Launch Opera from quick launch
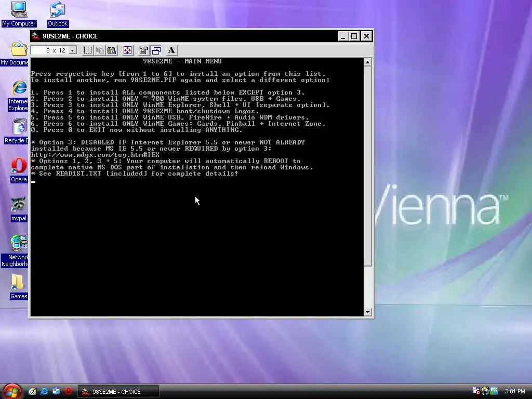 [x=68, y=391]
